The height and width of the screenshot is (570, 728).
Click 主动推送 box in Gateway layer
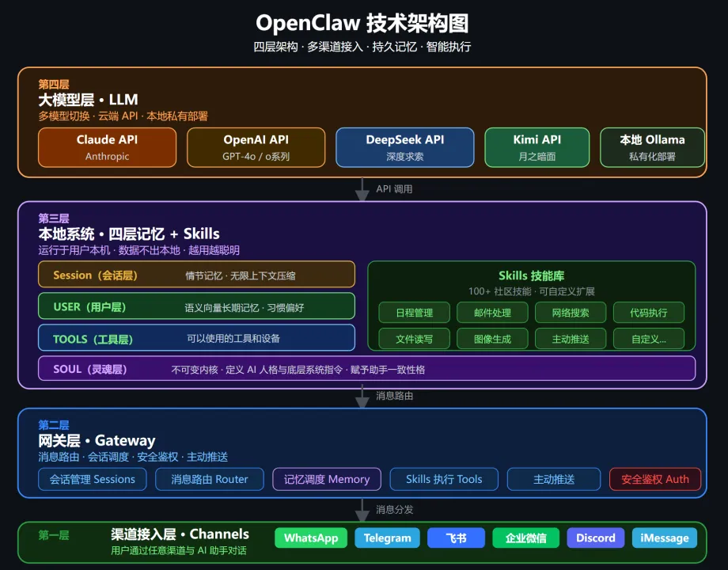(x=554, y=479)
